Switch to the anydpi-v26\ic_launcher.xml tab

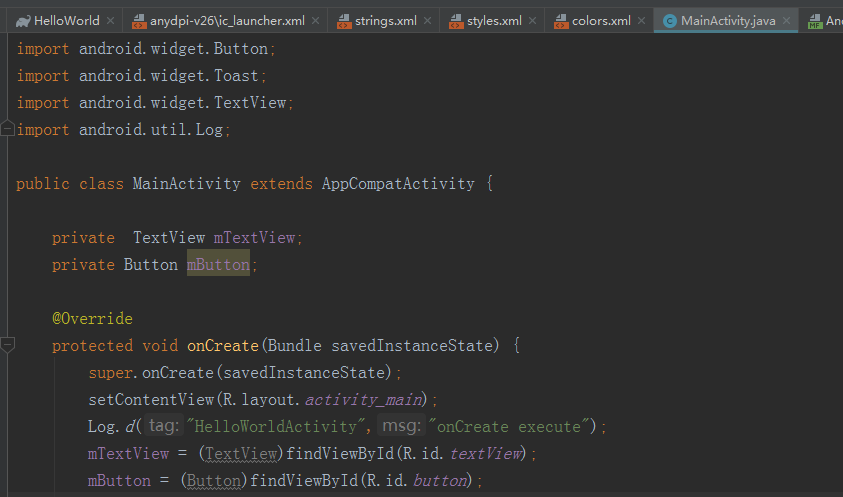click(227, 20)
